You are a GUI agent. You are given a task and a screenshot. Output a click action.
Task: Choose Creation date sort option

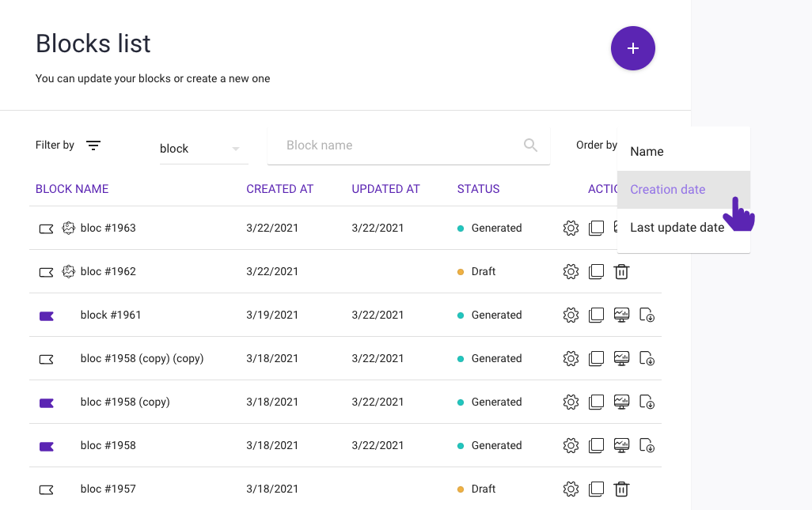pos(667,190)
